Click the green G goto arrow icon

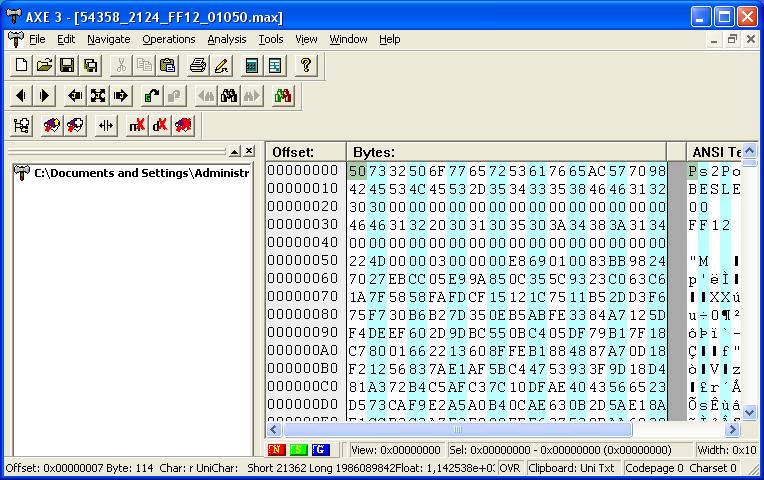tap(152, 96)
